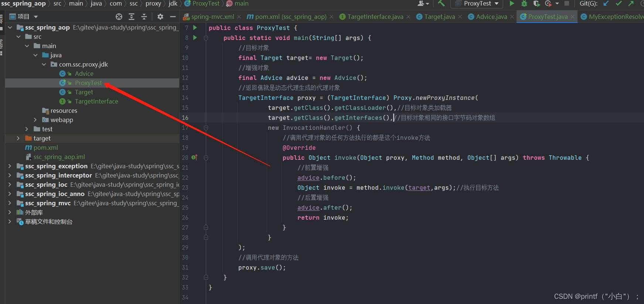644x304 pixels.
Task: Open dropdown arrow next to profiler icon
Action: [x=556, y=4]
